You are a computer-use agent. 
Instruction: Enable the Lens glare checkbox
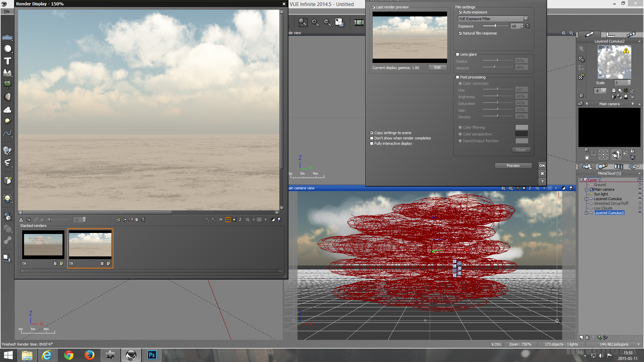pos(458,54)
